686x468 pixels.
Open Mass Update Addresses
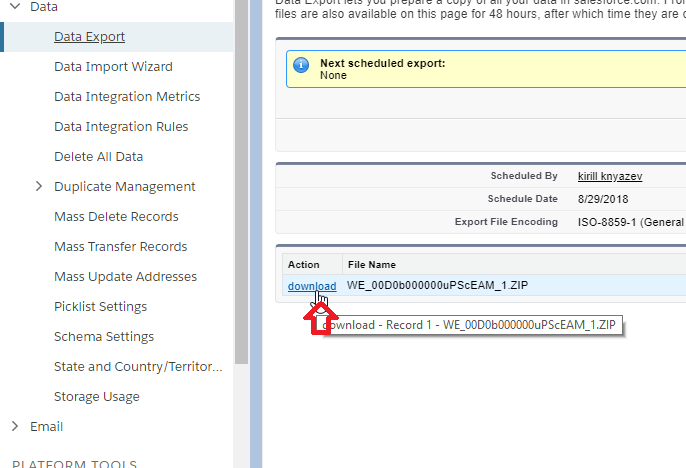125,277
